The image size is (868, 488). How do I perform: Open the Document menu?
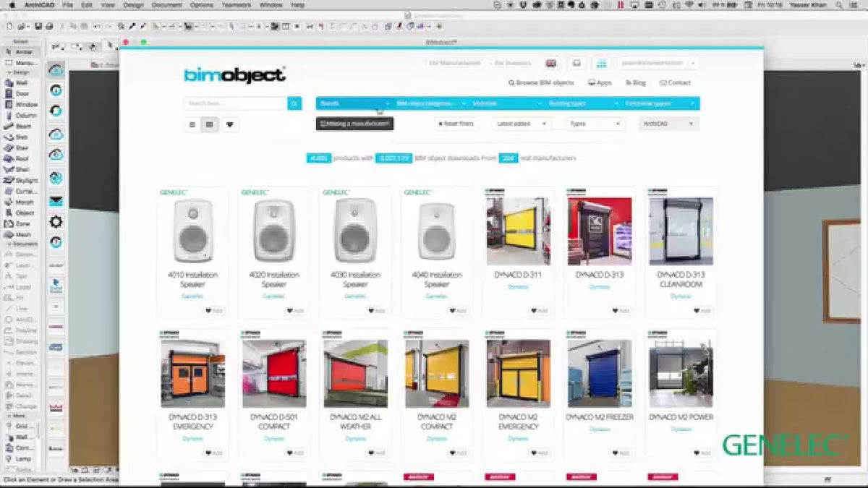166,5
